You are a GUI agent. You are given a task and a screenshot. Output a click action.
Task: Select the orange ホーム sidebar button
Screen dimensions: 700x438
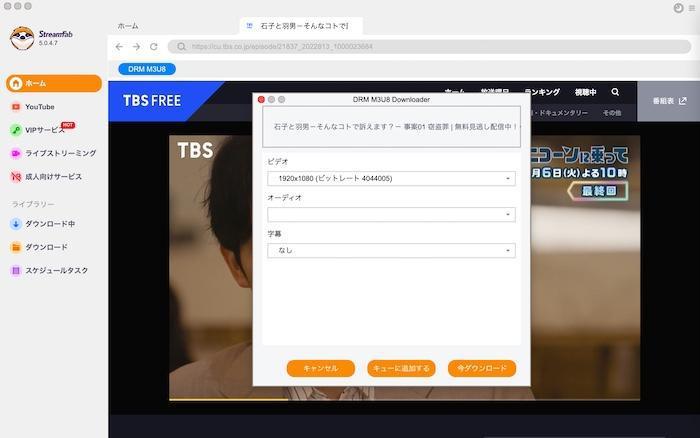tap(54, 83)
